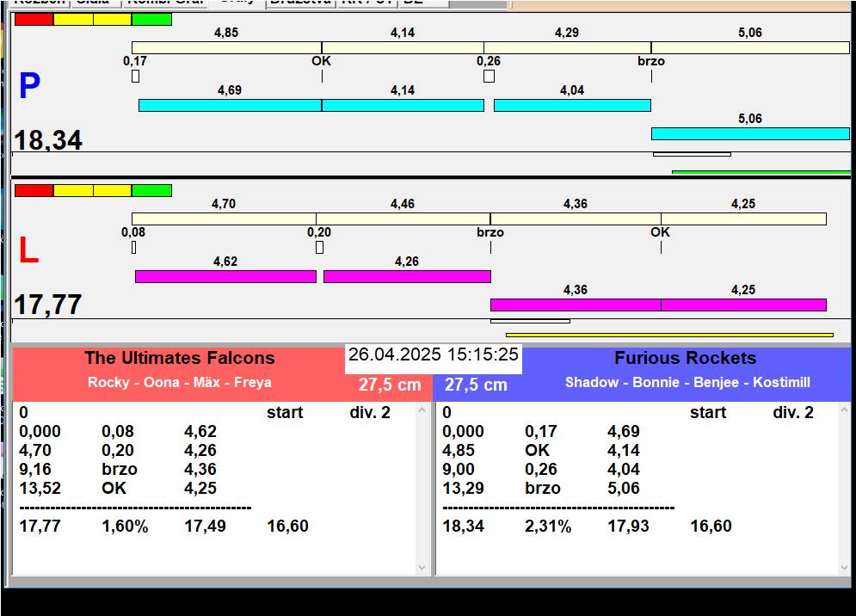Viewport: 856px width, 616px height.
Task: Click the small box under the 0,26 changeover
Action: (490, 77)
